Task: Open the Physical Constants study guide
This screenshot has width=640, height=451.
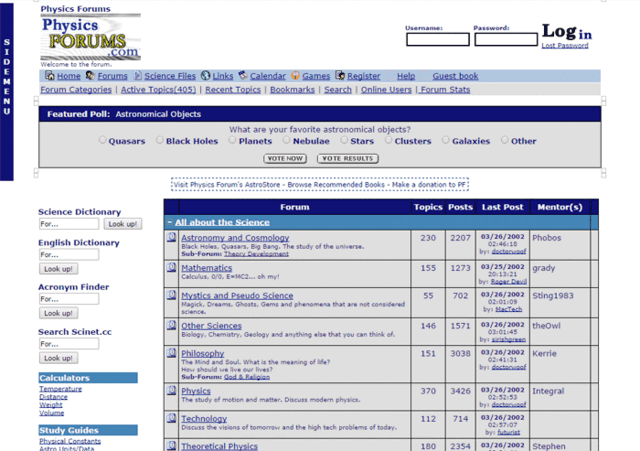Action: [70, 441]
